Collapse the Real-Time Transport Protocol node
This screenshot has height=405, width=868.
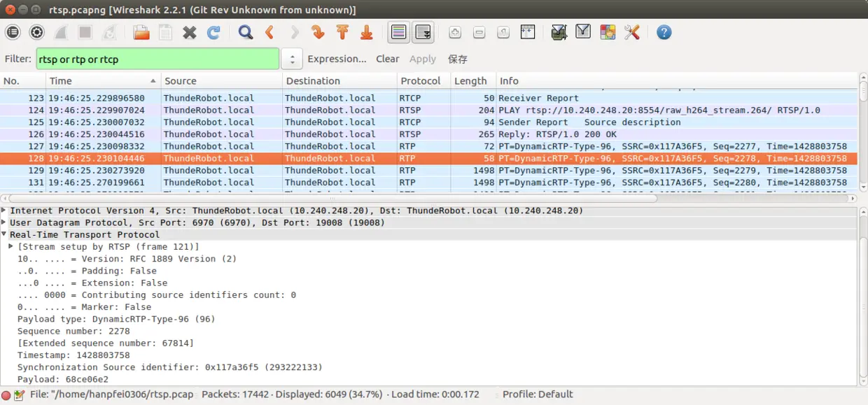pyautogui.click(x=4, y=234)
